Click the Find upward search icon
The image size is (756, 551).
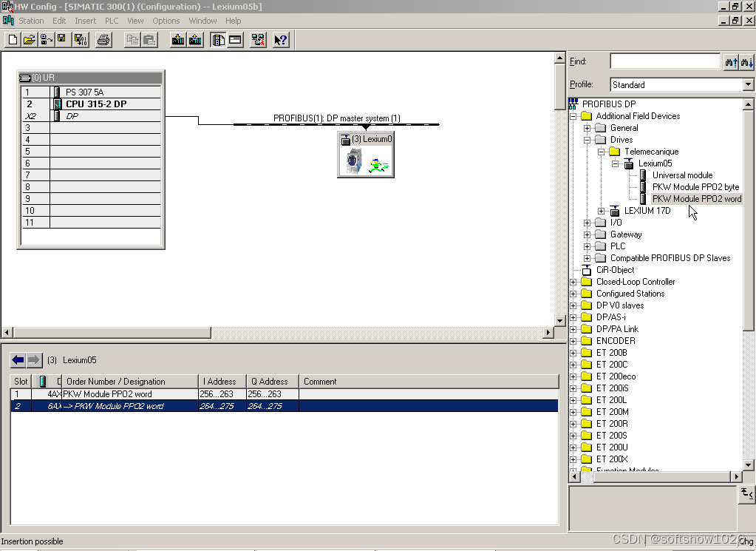[x=732, y=62]
